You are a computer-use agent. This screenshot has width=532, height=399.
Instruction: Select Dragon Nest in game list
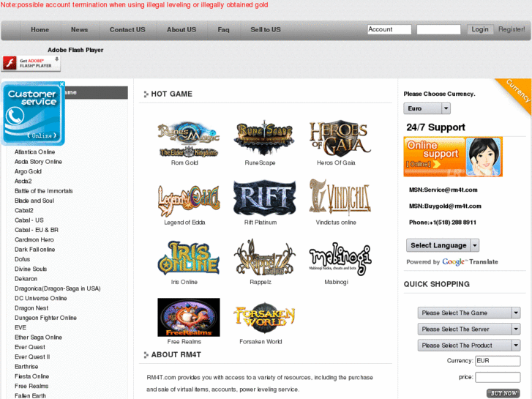pos(31,308)
